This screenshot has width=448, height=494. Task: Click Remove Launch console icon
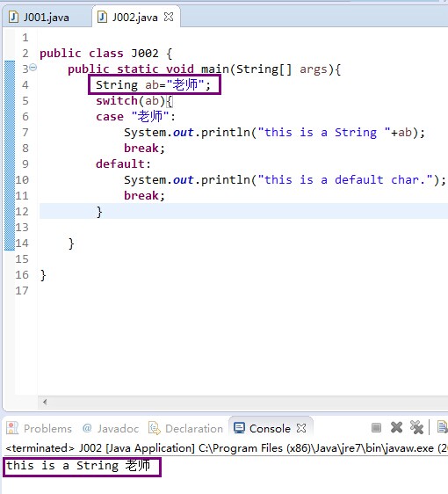tap(396, 427)
